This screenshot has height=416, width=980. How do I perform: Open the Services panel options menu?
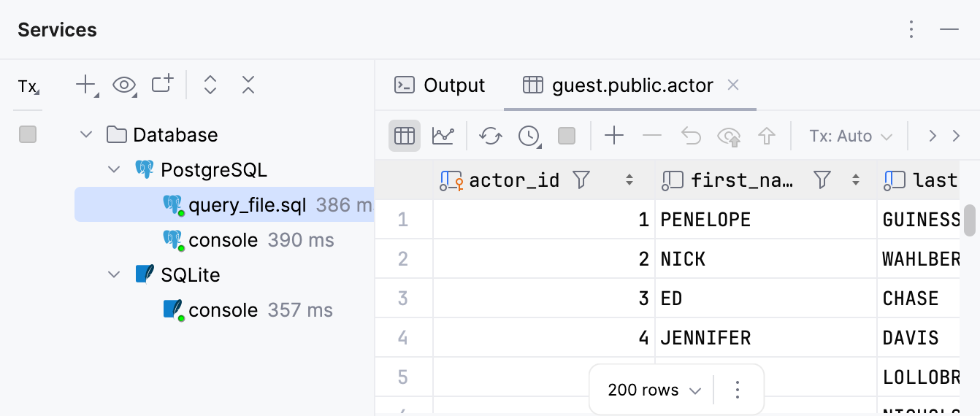[911, 29]
